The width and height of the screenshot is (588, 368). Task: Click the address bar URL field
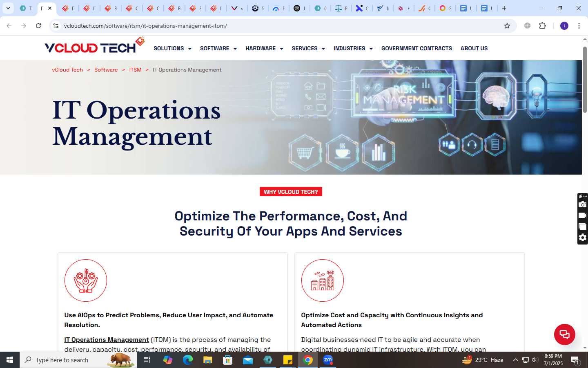[282, 26]
